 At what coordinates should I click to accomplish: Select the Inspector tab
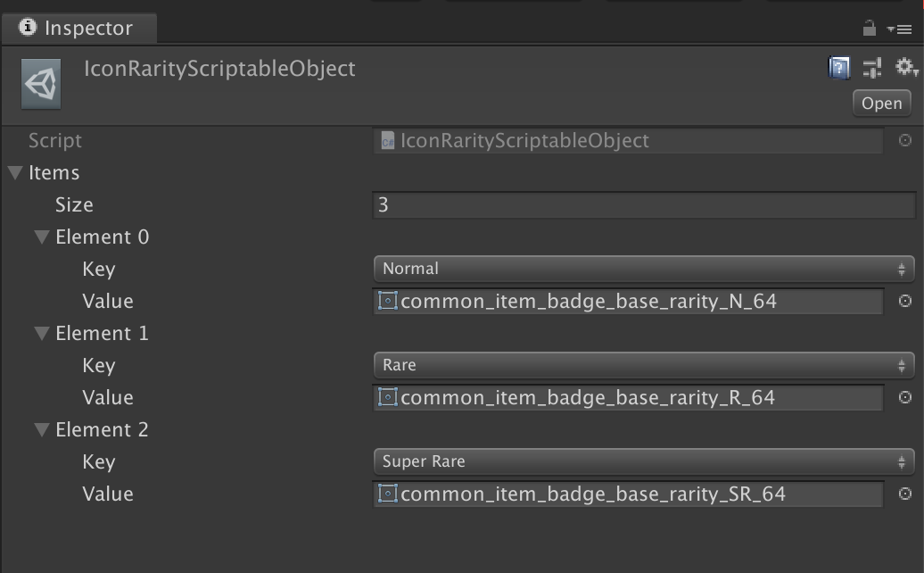point(79,29)
